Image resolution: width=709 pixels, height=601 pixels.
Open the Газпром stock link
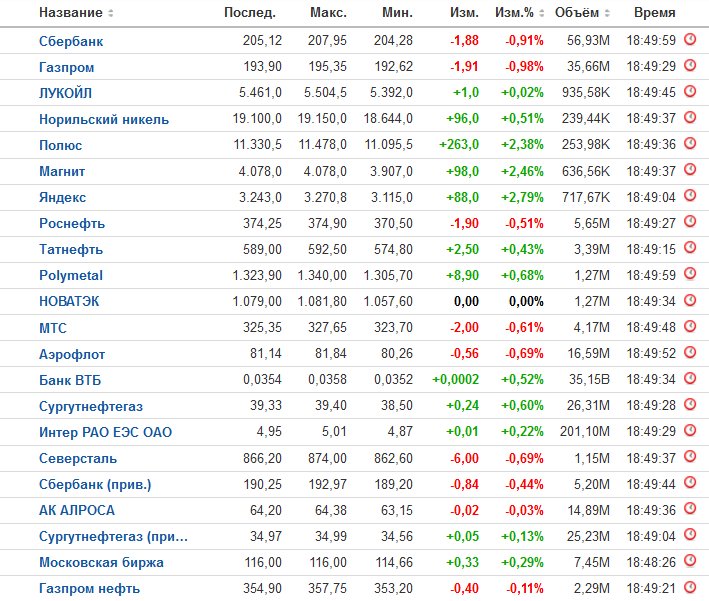click(66, 67)
